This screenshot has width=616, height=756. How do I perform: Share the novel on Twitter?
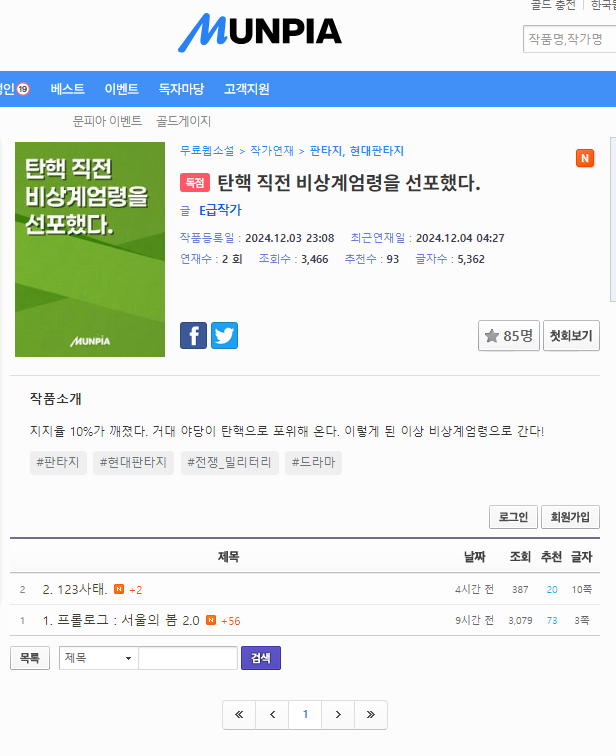[x=224, y=336]
